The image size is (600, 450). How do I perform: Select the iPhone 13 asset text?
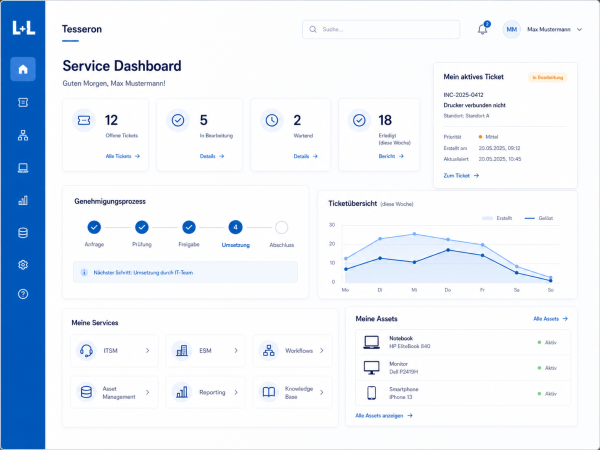tap(401, 397)
